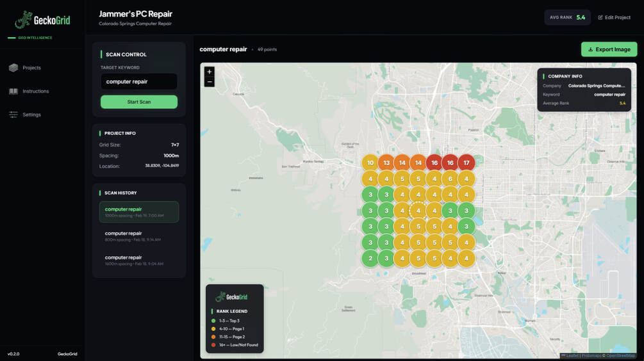Click the Edit Project button

click(614, 17)
